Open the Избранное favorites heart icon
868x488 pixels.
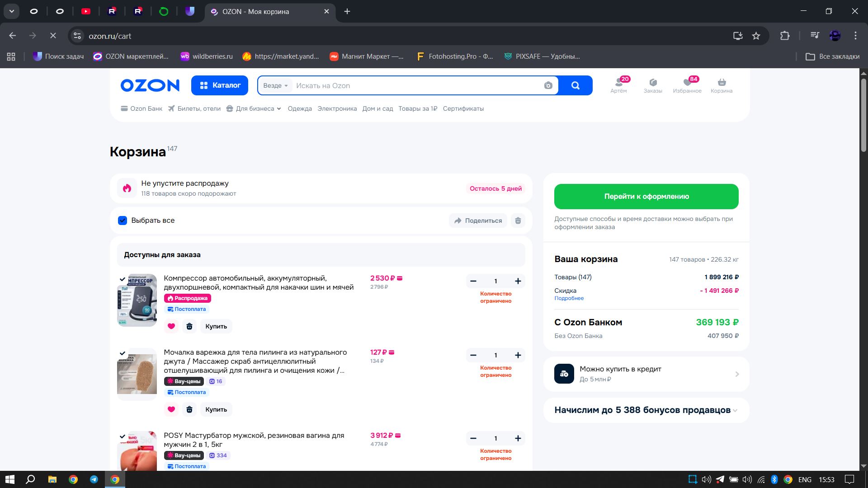(x=687, y=83)
